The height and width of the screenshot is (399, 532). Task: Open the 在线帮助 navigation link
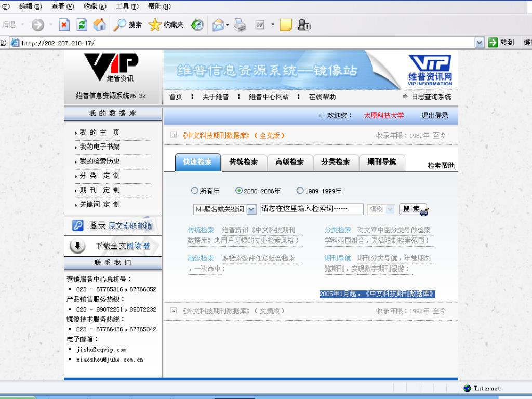coord(322,97)
